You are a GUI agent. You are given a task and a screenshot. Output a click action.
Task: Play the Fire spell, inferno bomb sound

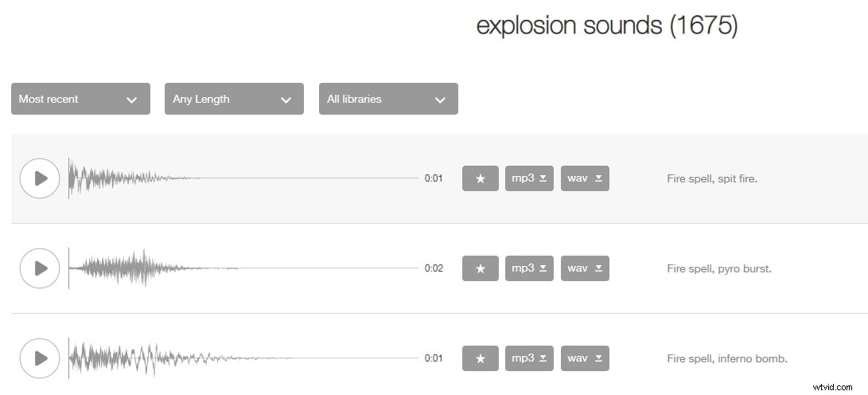39,358
